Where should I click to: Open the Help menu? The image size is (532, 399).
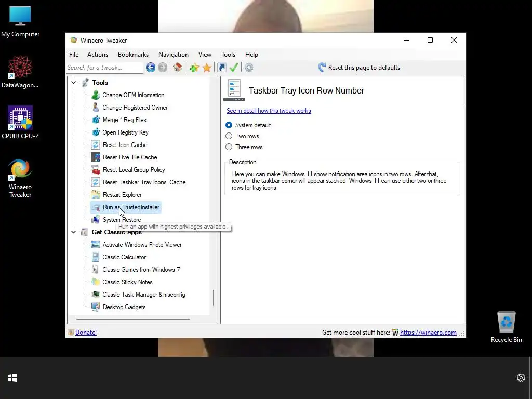pos(252,54)
